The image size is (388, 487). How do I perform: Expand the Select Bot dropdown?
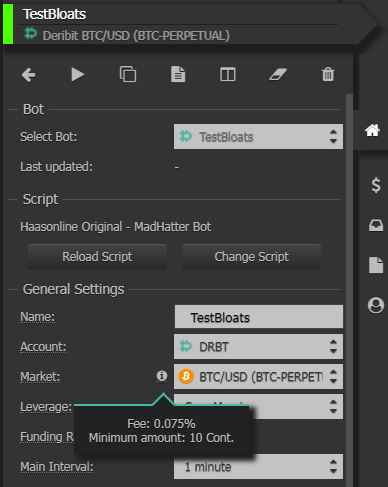[x=258, y=137]
